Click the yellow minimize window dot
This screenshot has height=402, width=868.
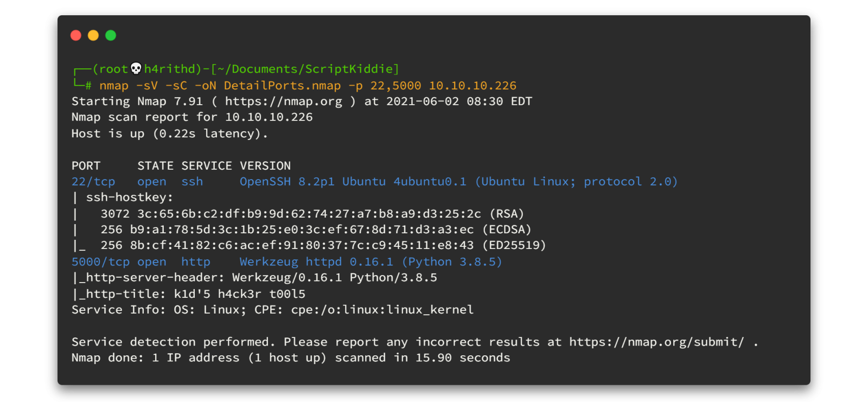(x=93, y=35)
